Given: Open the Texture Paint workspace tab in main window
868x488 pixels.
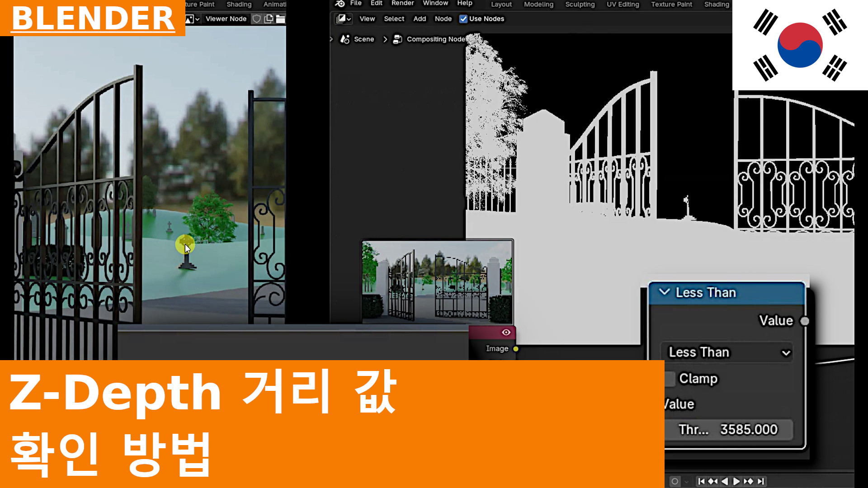Looking at the screenshot, I should 671,5.
